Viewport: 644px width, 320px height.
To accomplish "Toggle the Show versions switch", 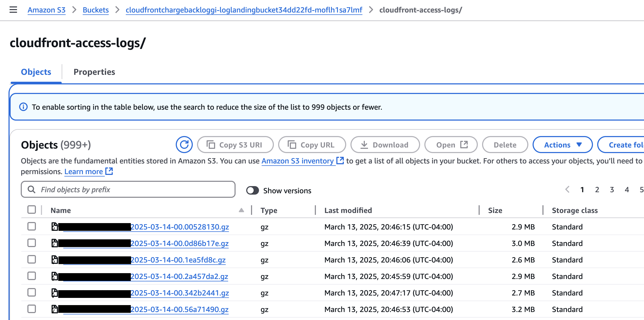I will 253,190.
